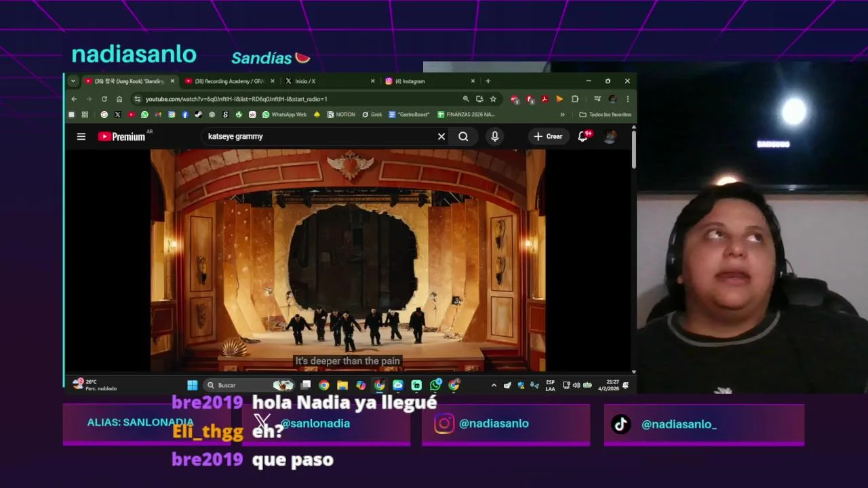Clear the 'katseye grammy' search text

441,136
